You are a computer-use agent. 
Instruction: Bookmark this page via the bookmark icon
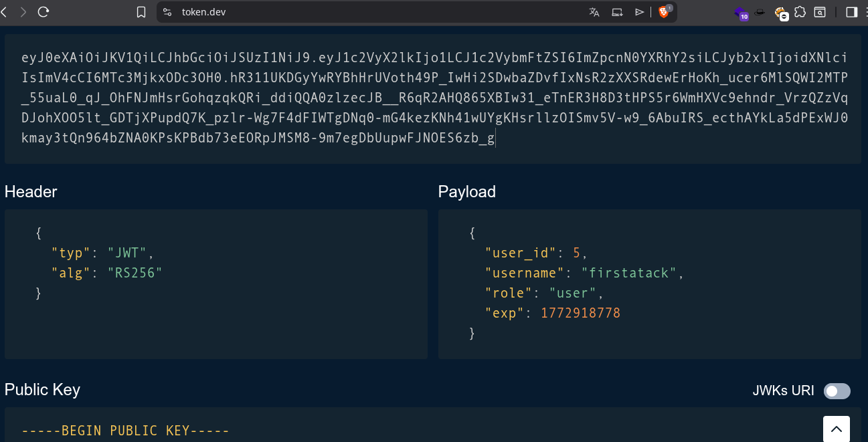(x=141, y=11)
